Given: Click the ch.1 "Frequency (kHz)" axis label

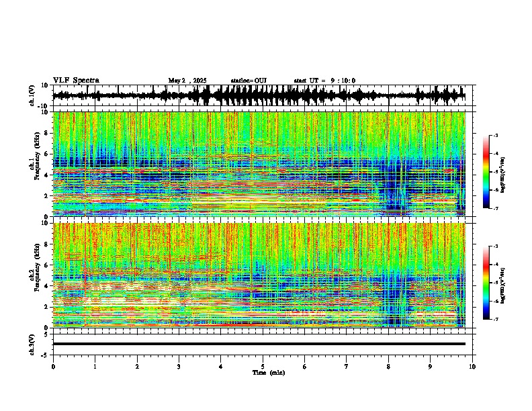Looking at the screenshot, I should coord(37,156).
